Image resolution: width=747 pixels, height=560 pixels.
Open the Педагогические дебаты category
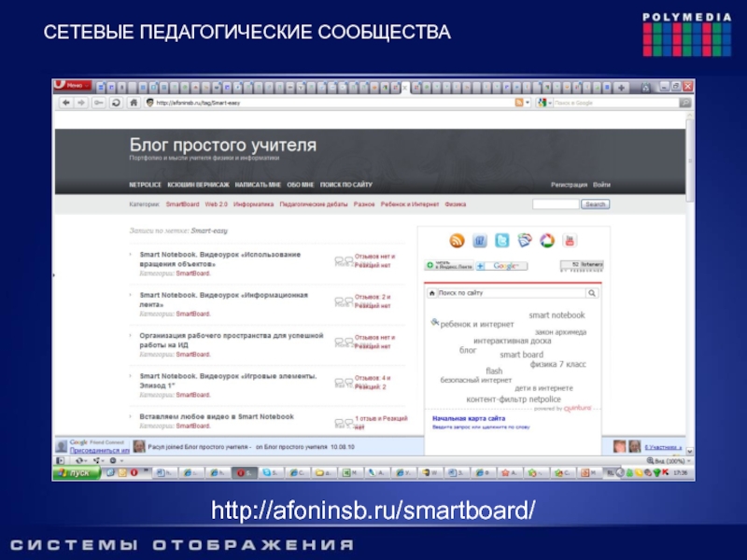314,204
